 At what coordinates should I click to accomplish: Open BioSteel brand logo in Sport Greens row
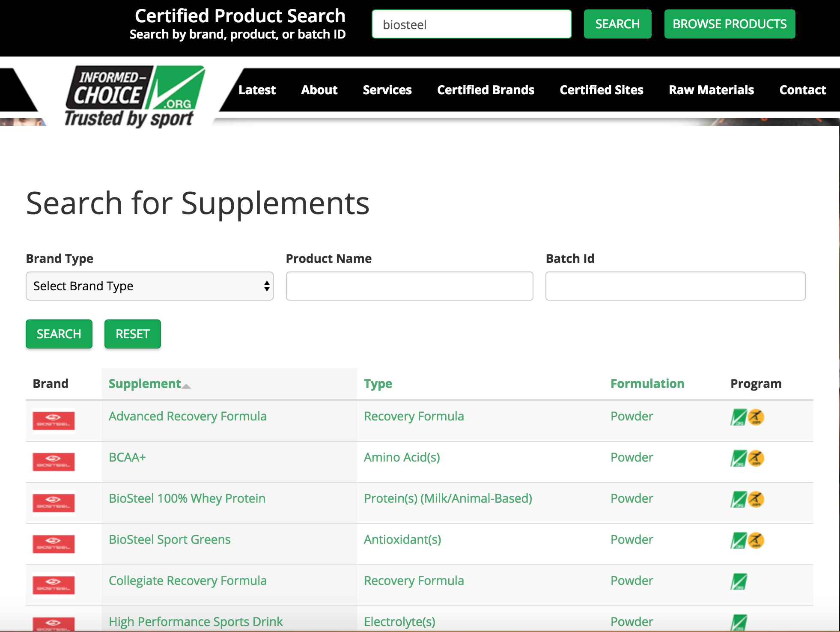tap(54, 544)
